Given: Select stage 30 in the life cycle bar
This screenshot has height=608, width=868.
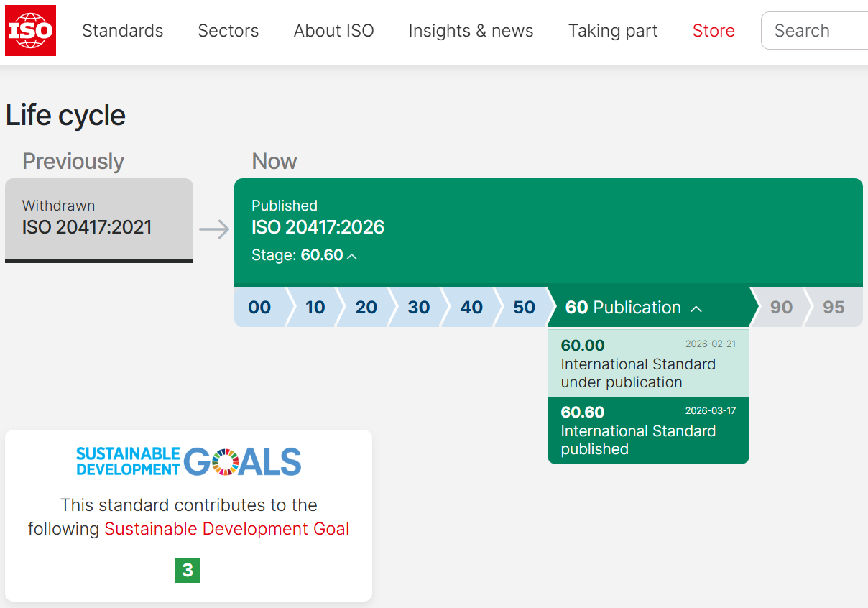Looking at the screenshot, I should point(418,308).
